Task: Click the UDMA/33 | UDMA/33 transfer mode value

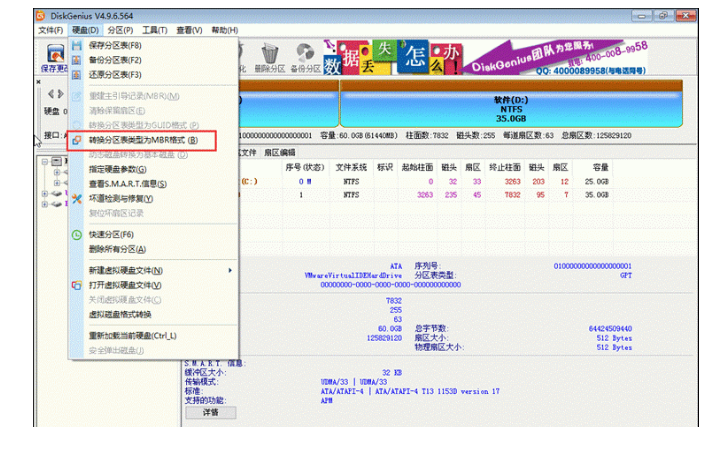Action: (x=354, y=382)
